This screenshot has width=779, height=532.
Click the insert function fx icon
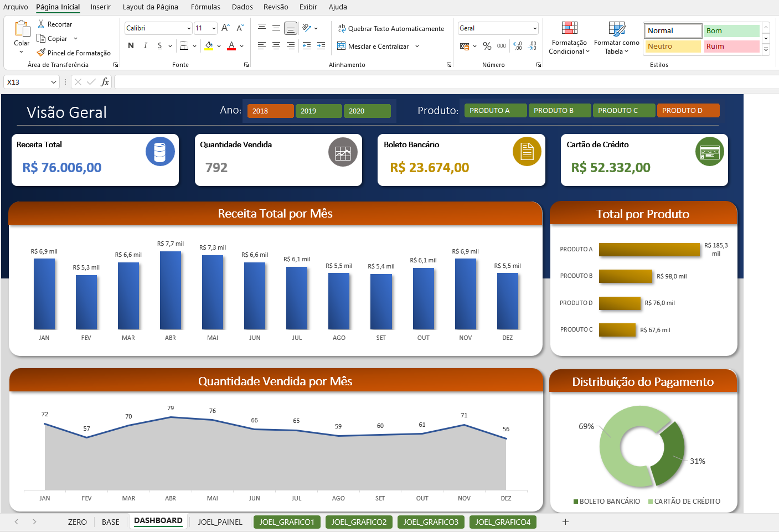[105, 82]
